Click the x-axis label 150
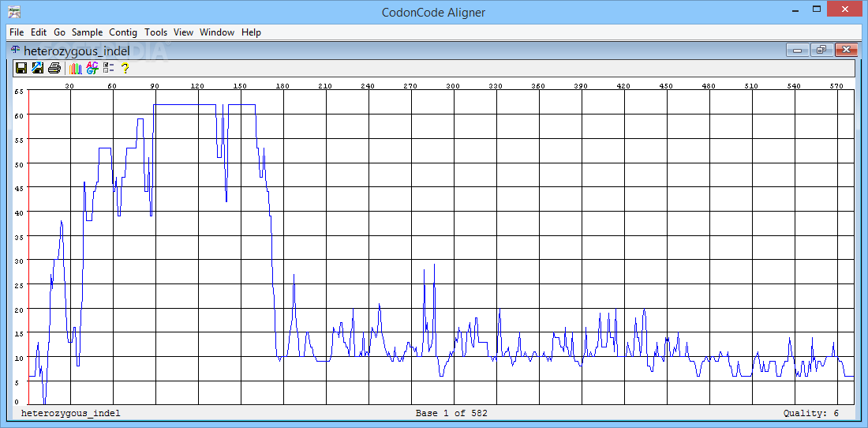 [240, 86]
